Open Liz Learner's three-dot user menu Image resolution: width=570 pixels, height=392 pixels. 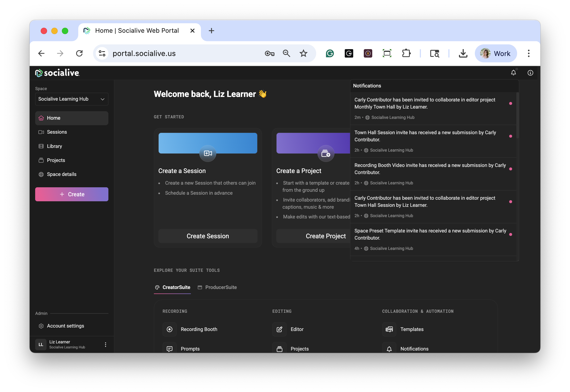pos(105,344)
